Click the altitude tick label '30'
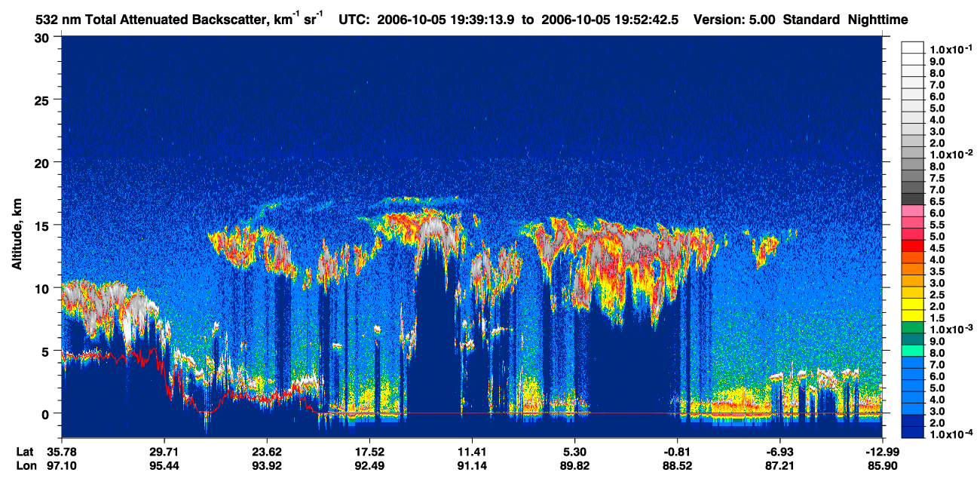980x503 pixels. coord(43,37)
